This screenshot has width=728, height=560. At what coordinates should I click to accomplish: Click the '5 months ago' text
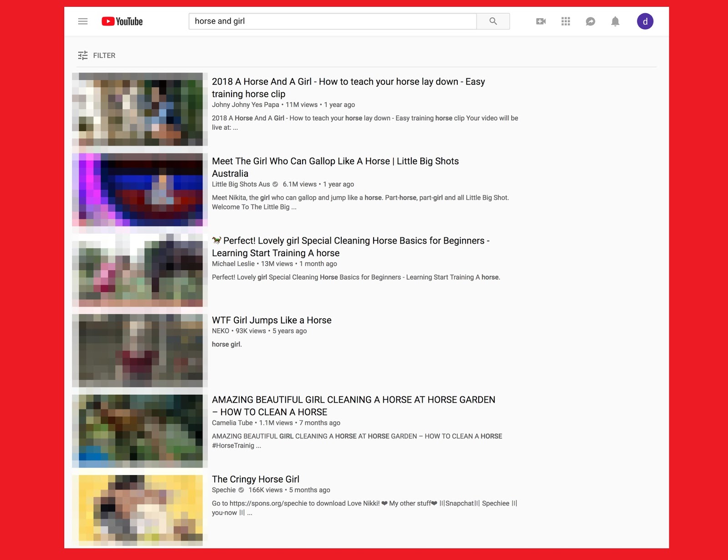(x=310, y=490)
